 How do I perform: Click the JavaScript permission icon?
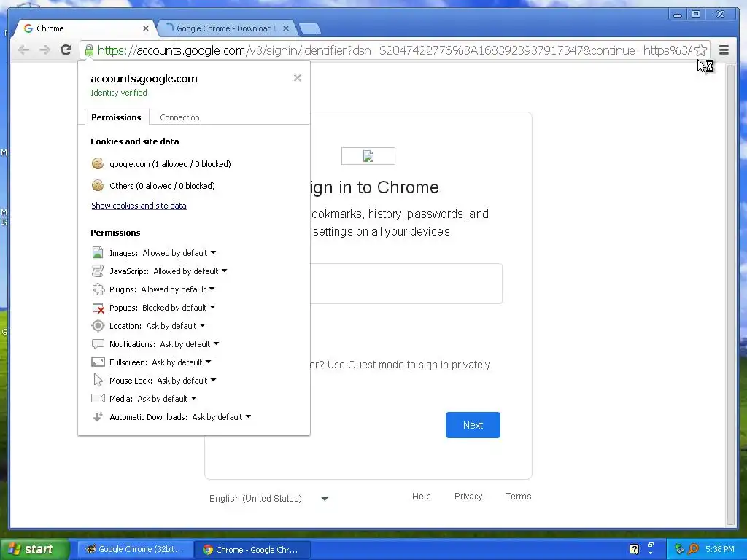98,271
